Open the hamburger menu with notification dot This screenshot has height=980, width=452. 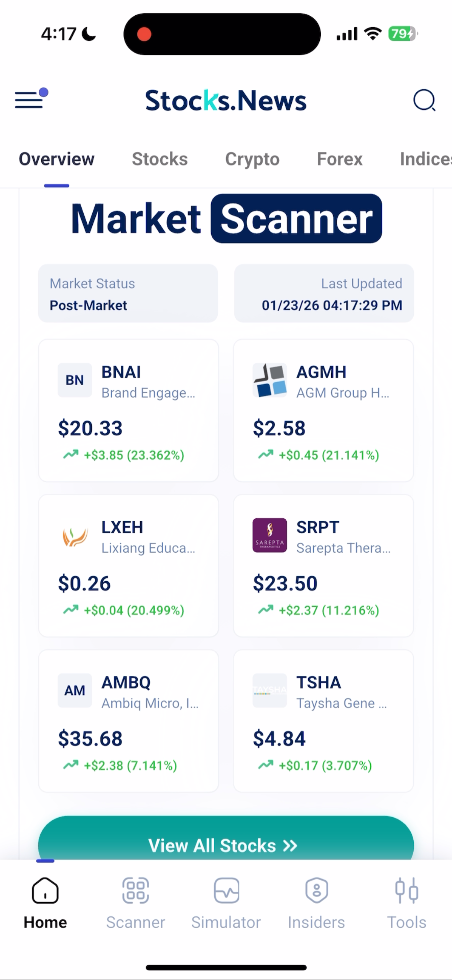pyautogui.click(x=31, y=100)
